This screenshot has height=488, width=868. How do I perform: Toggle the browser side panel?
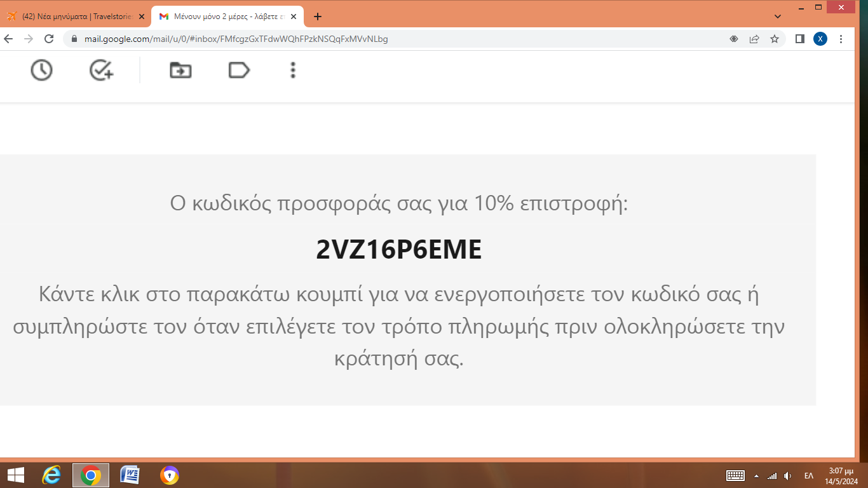pyautogui.click(x=800, y=39)
